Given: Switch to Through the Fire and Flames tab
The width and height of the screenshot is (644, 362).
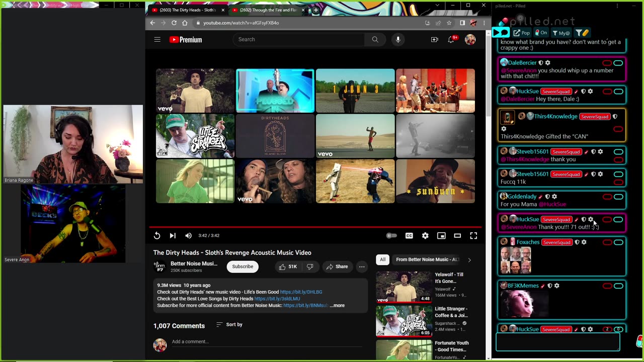Looking at the screenshot, I should (268, 10).
